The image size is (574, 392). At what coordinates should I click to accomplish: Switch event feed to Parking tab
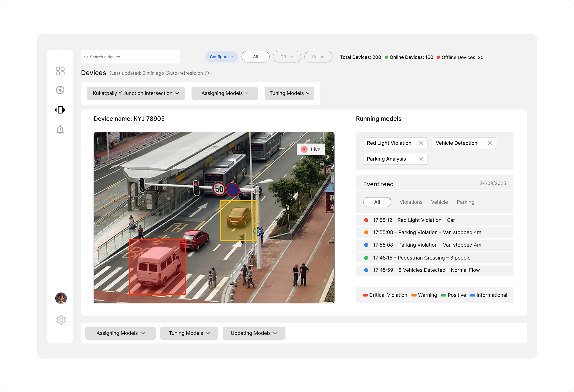click(x=465, y=202)
